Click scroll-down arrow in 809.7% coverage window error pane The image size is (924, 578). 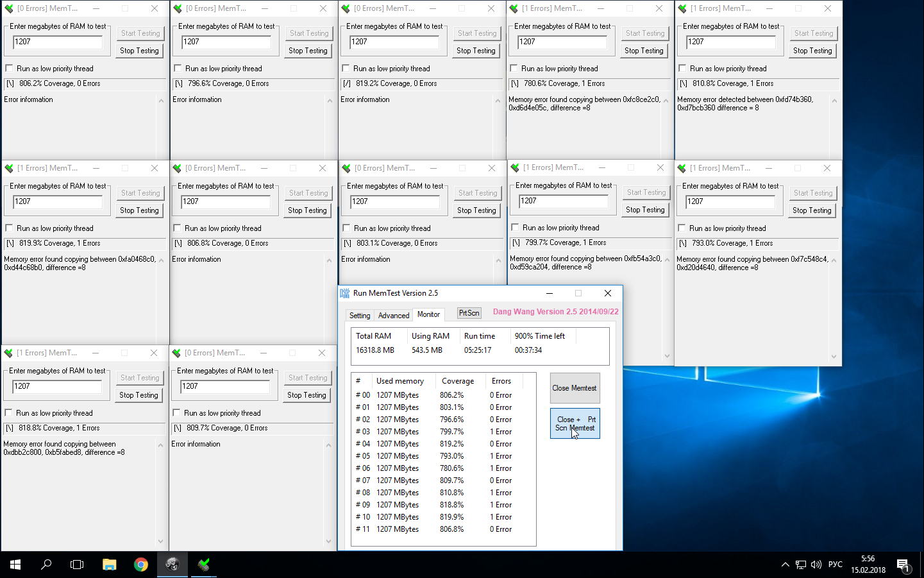328,541
